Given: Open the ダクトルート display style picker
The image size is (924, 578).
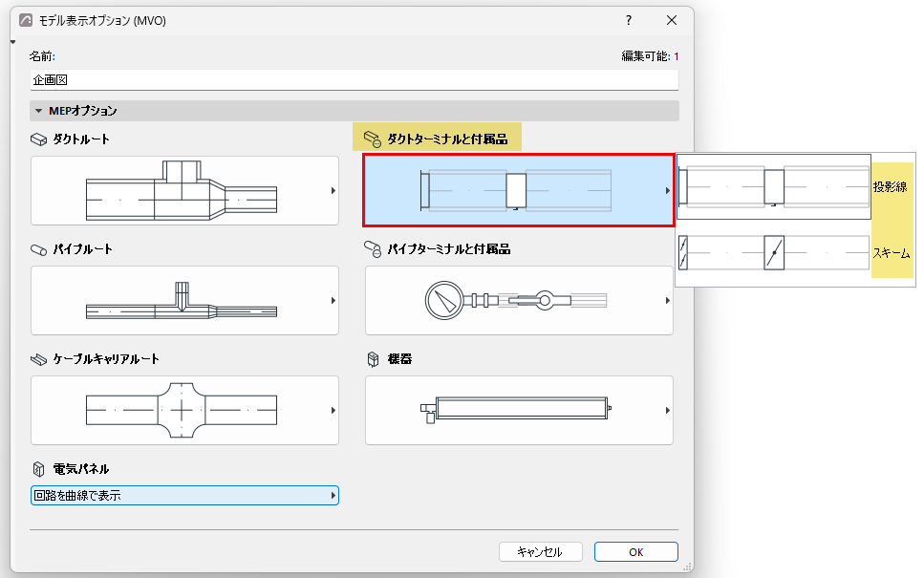Looking at the screenshot, I should (184, 190).
